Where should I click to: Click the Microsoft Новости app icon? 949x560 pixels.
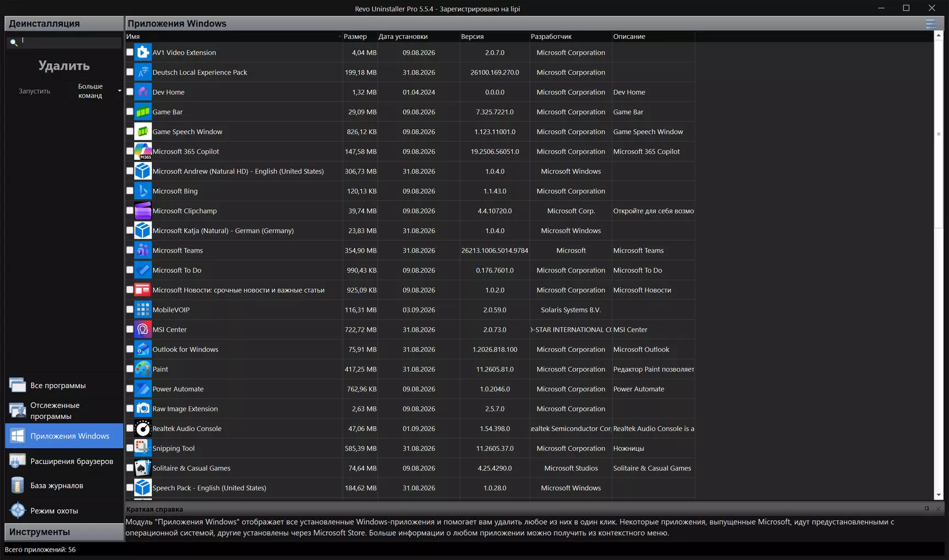point(143,289)
